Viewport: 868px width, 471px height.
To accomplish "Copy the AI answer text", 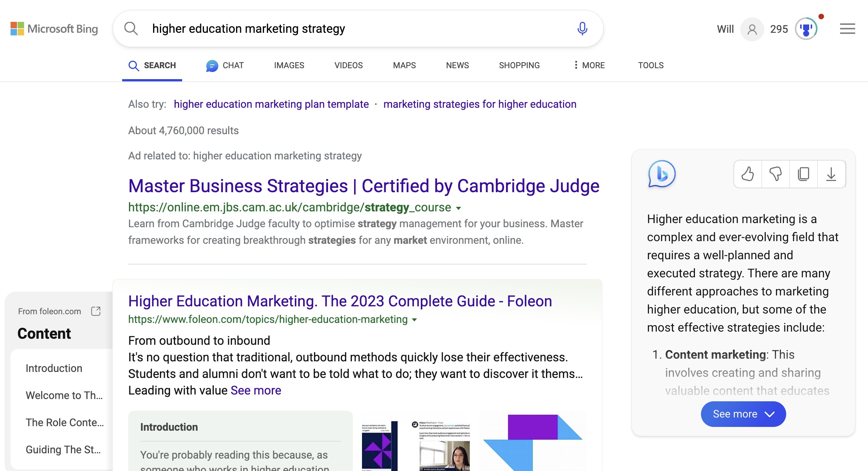I will [803, 174].
